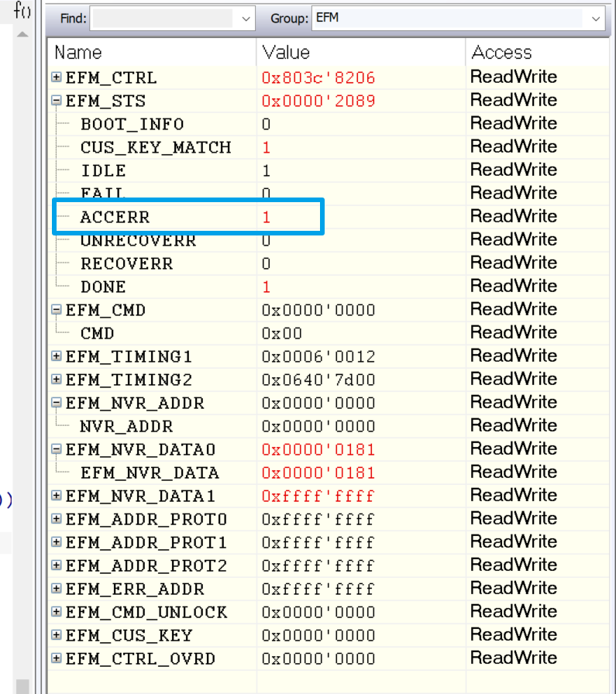Select the ACCERR field row
Screen dimensions: 616x694
(x=329, y=217)
